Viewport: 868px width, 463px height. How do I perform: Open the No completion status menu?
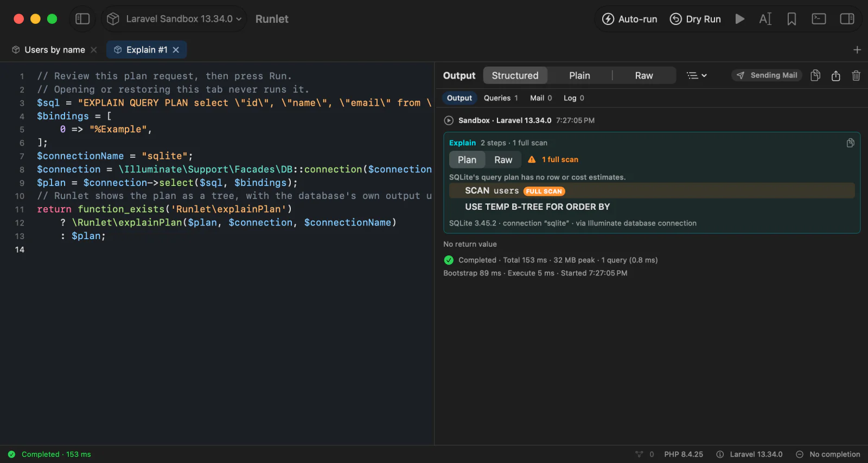(x=828, y=454)
